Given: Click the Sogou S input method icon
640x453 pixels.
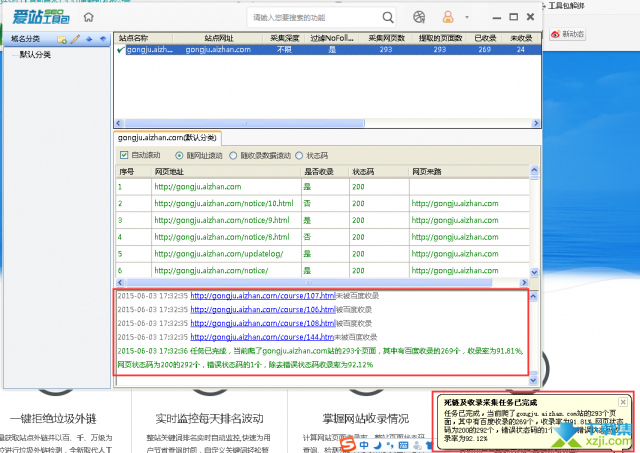Looking at the screenshot, I should [x=348, y=445].
